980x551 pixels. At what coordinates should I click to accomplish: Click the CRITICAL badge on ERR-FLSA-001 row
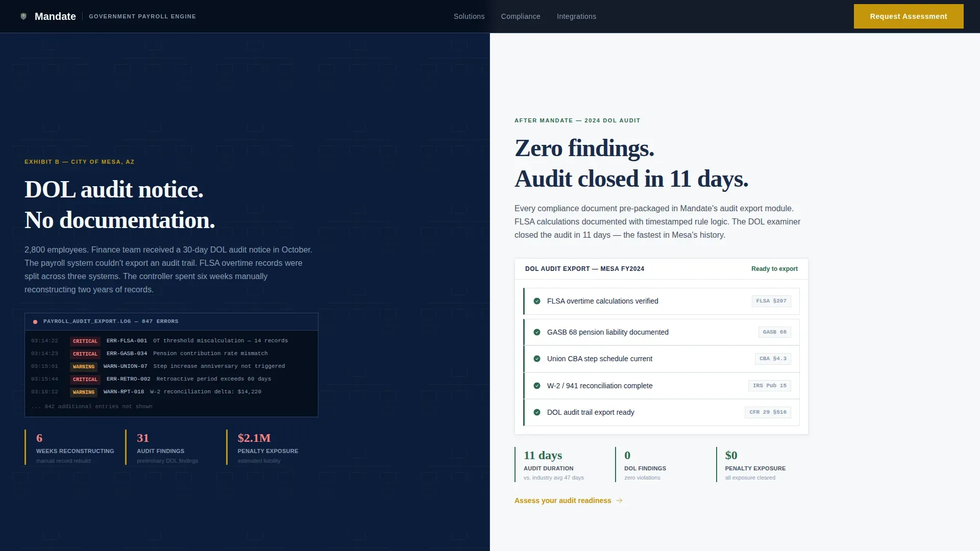coord(85,341)
